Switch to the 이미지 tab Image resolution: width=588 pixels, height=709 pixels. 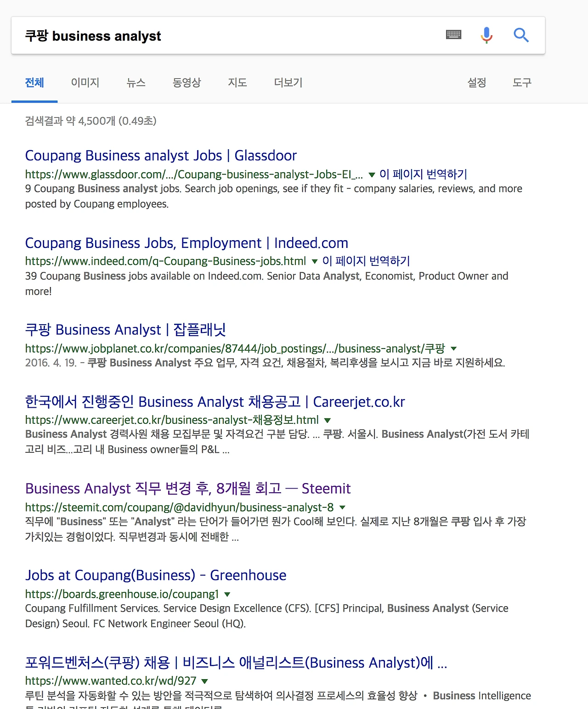click(85, 83)
